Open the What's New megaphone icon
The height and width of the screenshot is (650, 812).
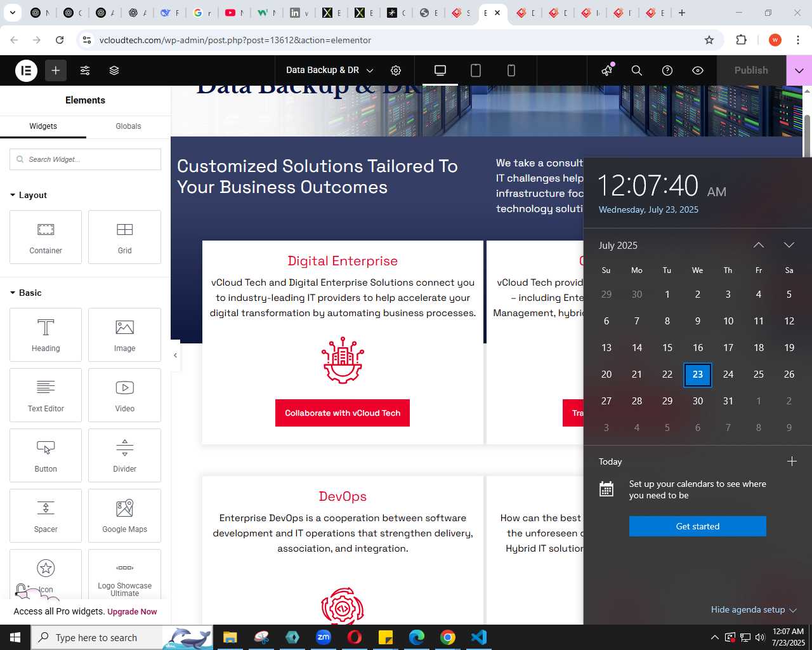607,70
